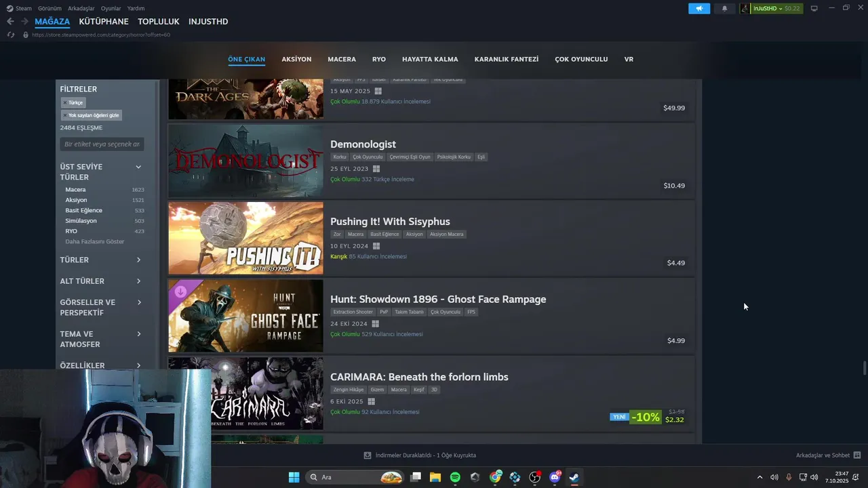The width and height of the screenshot is (868, 488).
Task: Open Pushing It! With Sisyphus title
Action: (390, 222)
